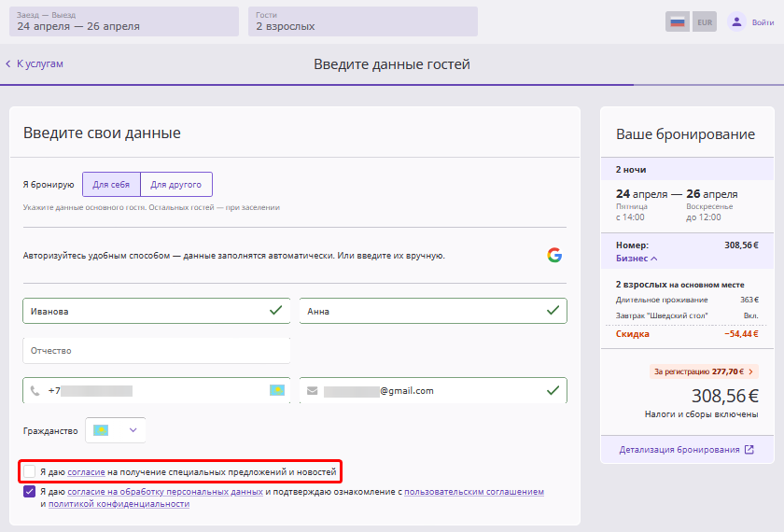This screenshot has height=532, width=784.
Task: Click the external link icon beside Детализация бронирования
Action: (749, 450)
